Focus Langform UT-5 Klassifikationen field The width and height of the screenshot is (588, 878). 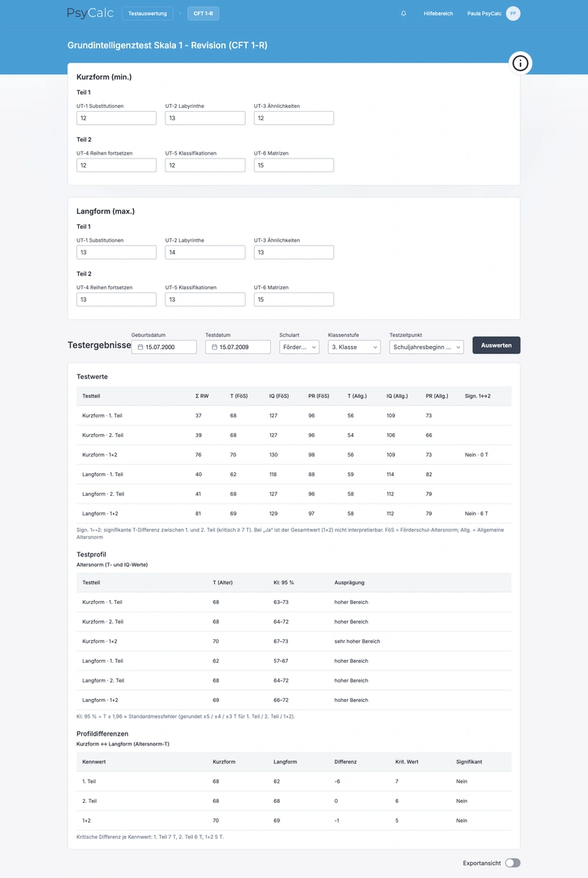pos(205,299)
